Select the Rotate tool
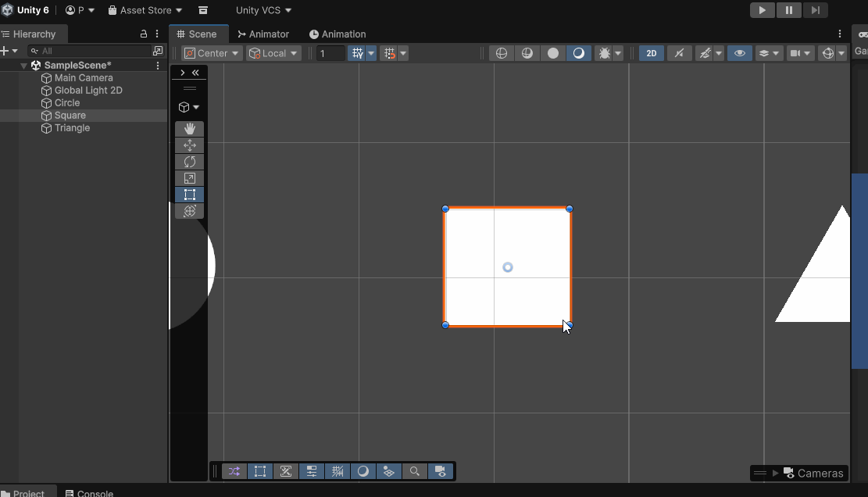Viewport: 868px width, 497px height. click(189, 162)
